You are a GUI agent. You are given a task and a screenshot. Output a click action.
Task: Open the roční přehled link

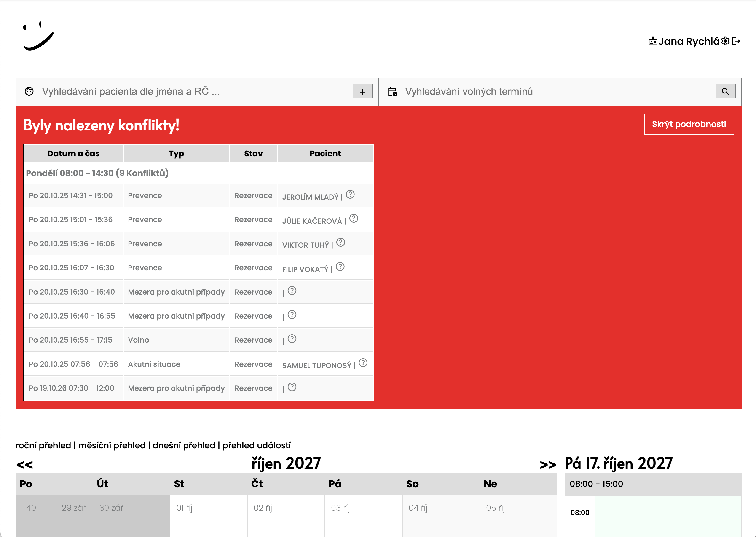coord(43,445)
